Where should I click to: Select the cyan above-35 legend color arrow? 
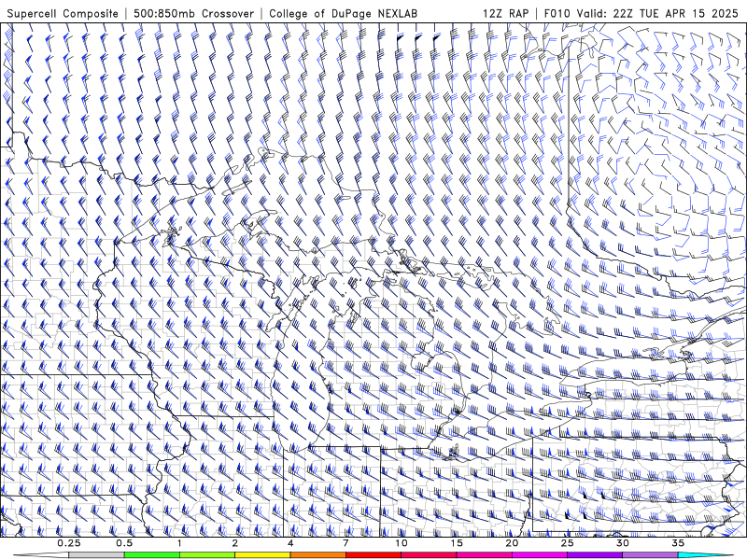[x=705, y=555]
